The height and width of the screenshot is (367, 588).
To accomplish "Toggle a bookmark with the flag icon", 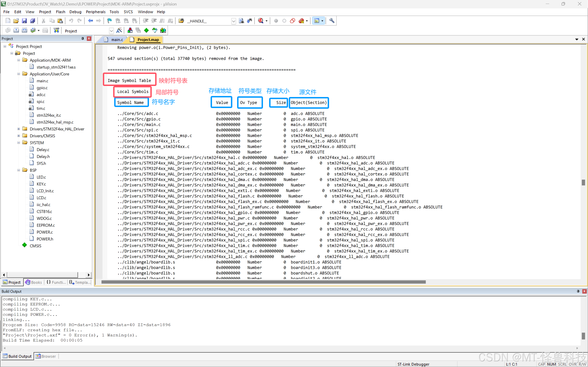I will point(109,21).
